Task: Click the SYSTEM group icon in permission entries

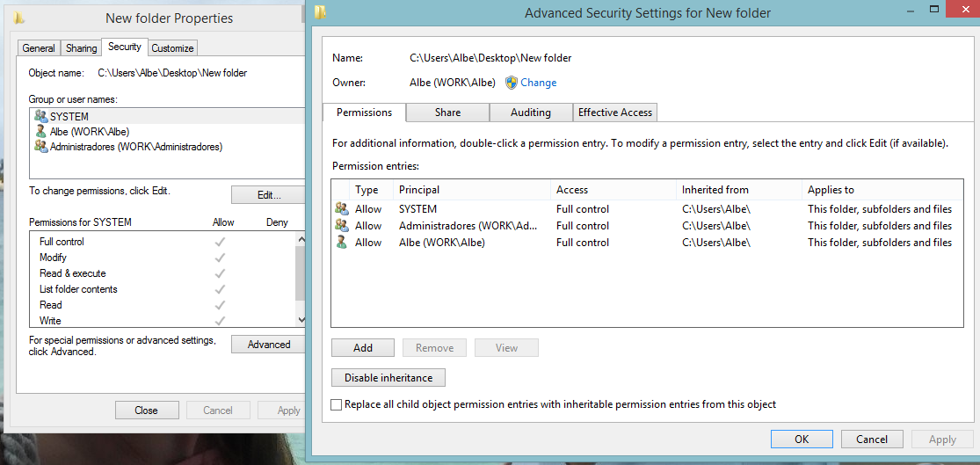Action: pyautogui.click(x=341, y=208)
